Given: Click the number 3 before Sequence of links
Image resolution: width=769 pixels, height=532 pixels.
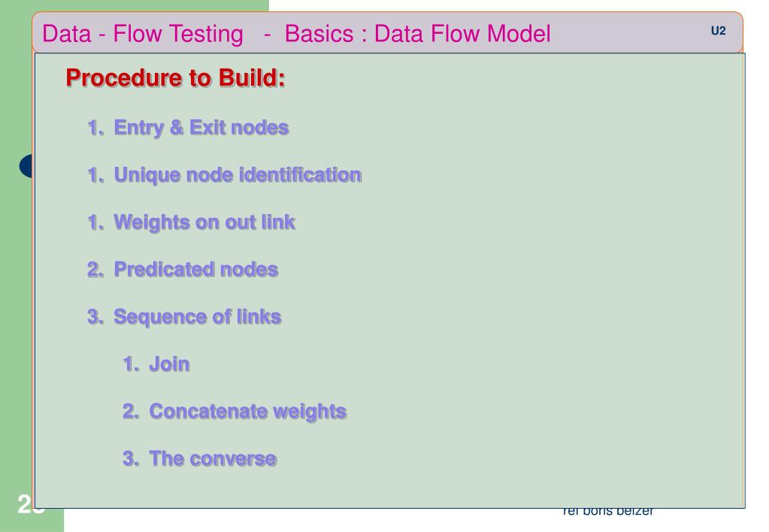Looking at the screenshot, I should point(95,317).
